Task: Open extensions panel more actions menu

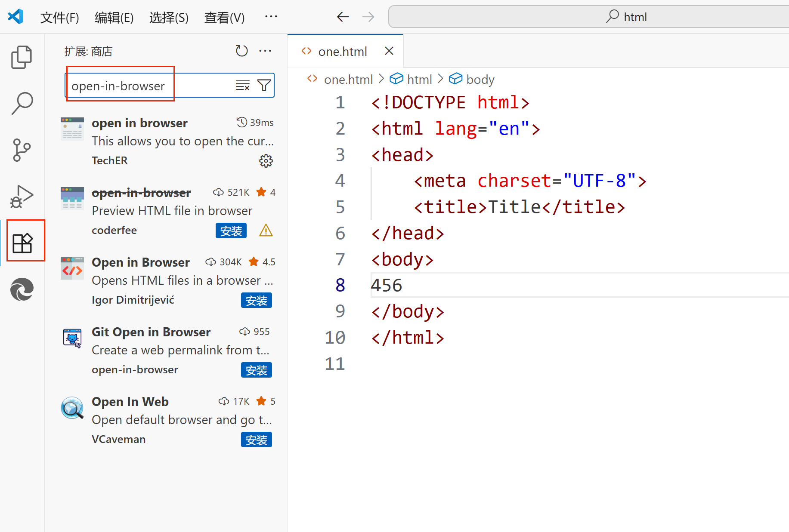Action: coord(265,51)
